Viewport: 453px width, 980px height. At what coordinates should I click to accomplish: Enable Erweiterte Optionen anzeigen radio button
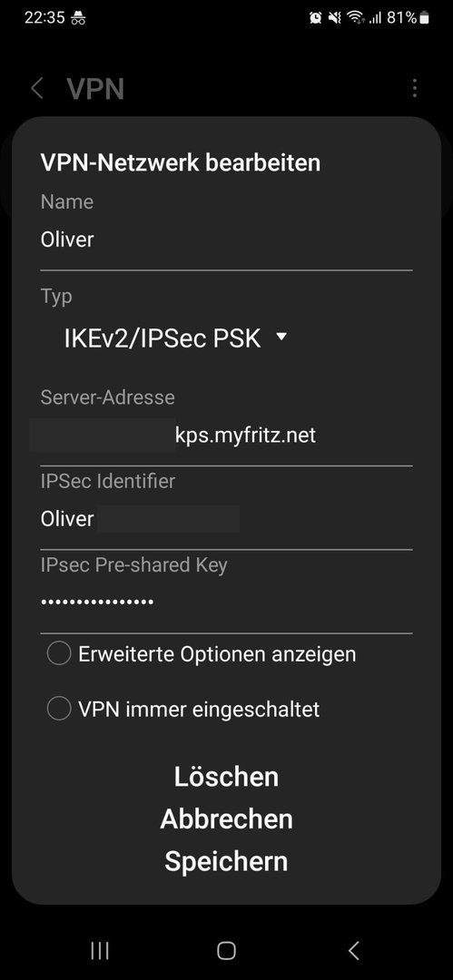point(59,654)
